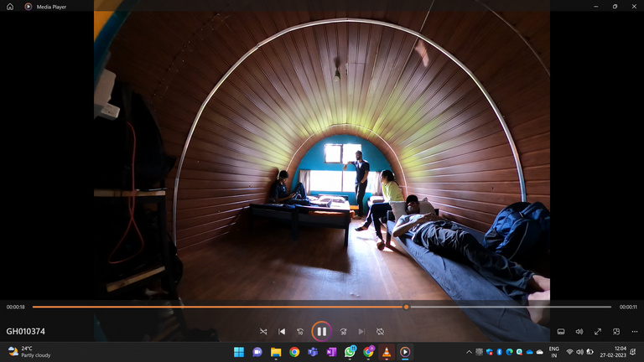
Task: Go to the previous track
Action: point(282,332)
